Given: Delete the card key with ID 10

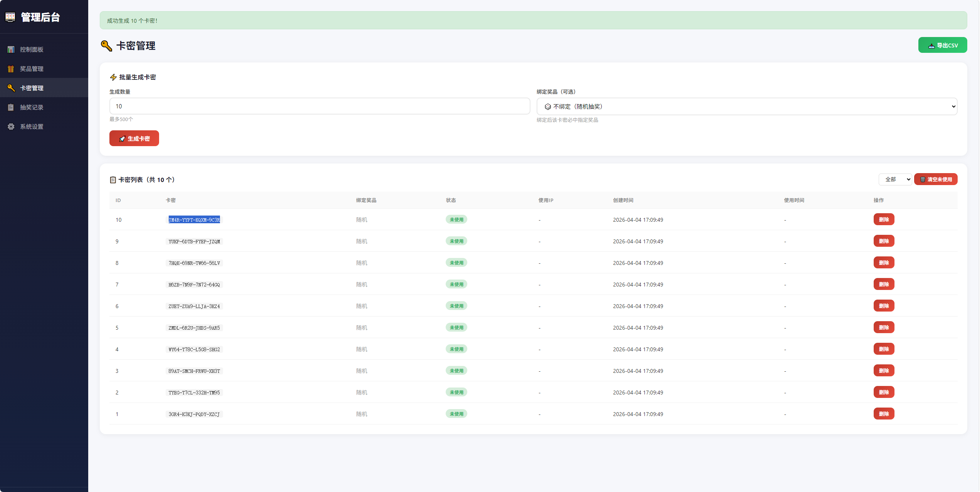Looking at the screenshot, I should pos(884,219).
